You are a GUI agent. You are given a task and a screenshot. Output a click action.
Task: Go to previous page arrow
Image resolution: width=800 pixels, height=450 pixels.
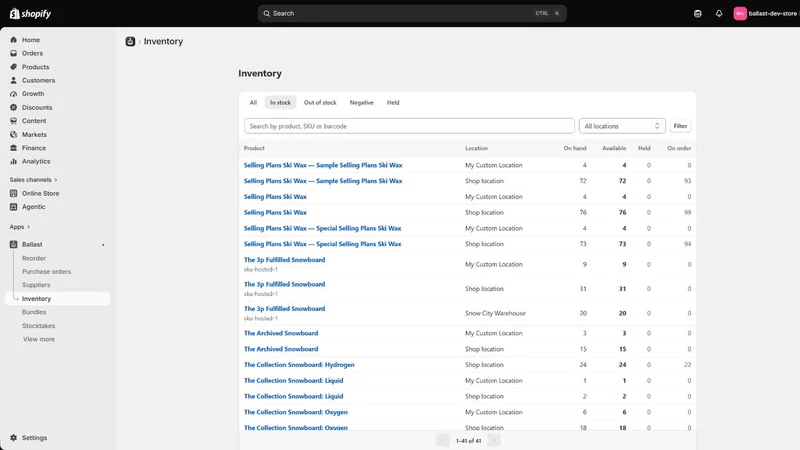(x=442, y=440)
